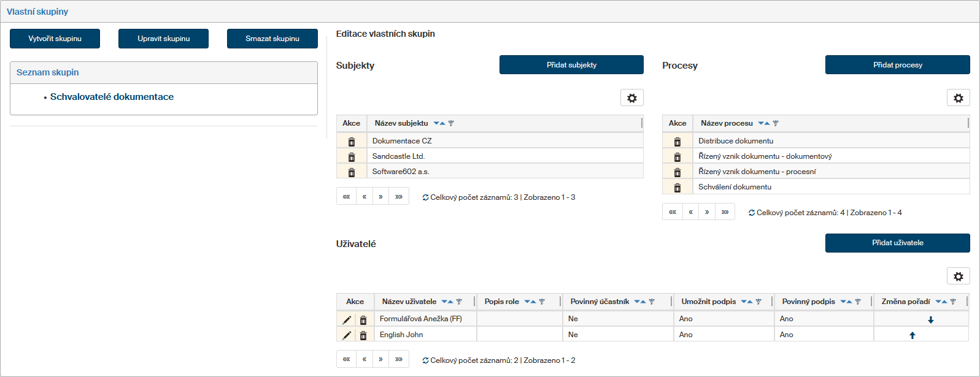The height and width of the screenshot is (377, 980).
Task: Open filter on Název subjektu column
Action: click(451, 123)
